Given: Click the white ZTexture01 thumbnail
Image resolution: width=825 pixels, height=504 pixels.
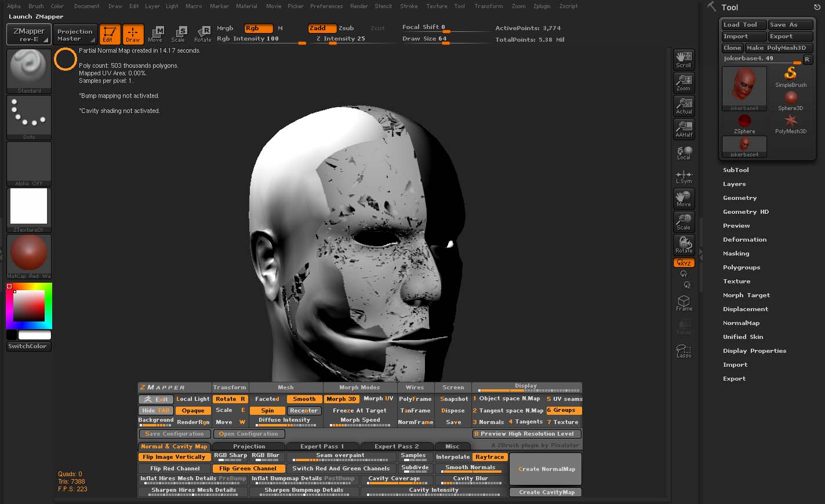Looking at the screenshot, I should [29, 210].
